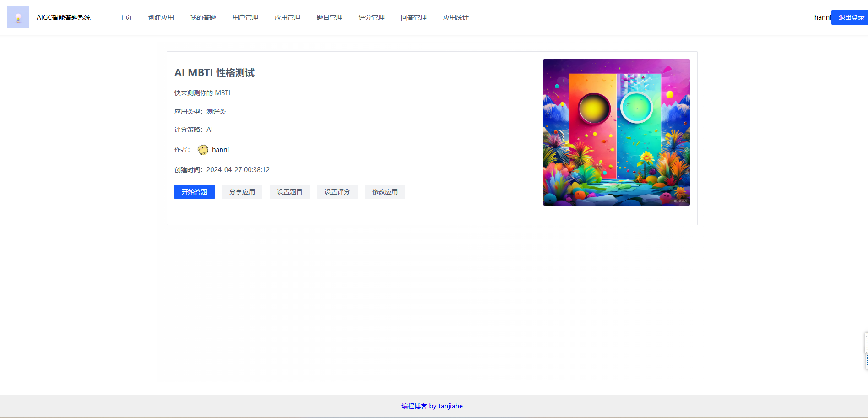Open the 主页 menu item
This screenshot has height=418, width=868.
125,17
